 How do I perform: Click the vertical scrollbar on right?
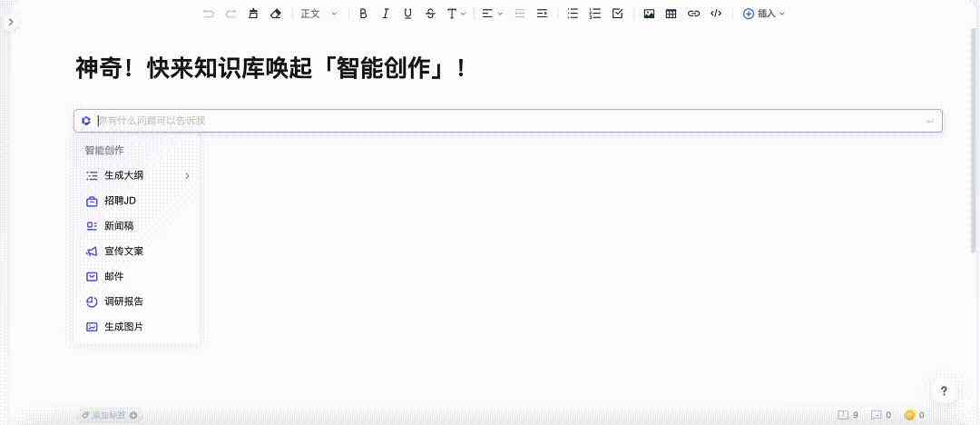pos(974,141)
